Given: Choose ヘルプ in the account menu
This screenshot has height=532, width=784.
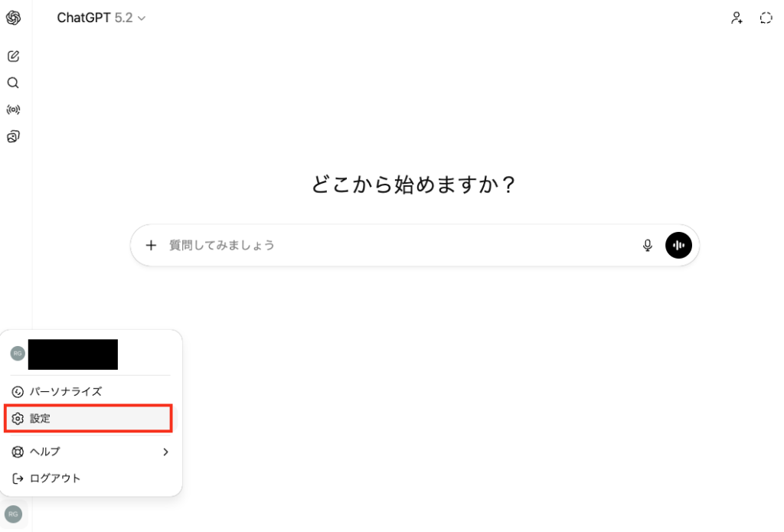Looking at the screenshot, I should (45, 452).
